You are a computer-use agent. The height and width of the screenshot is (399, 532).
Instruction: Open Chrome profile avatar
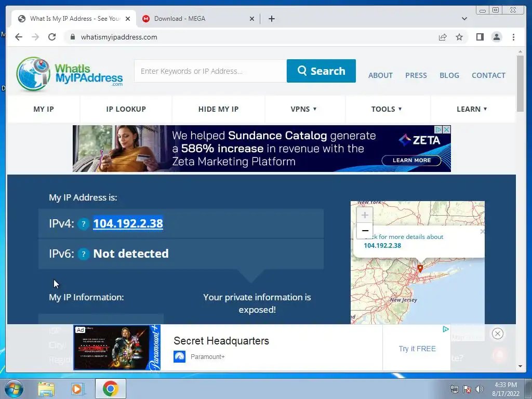tap(496, 37)
